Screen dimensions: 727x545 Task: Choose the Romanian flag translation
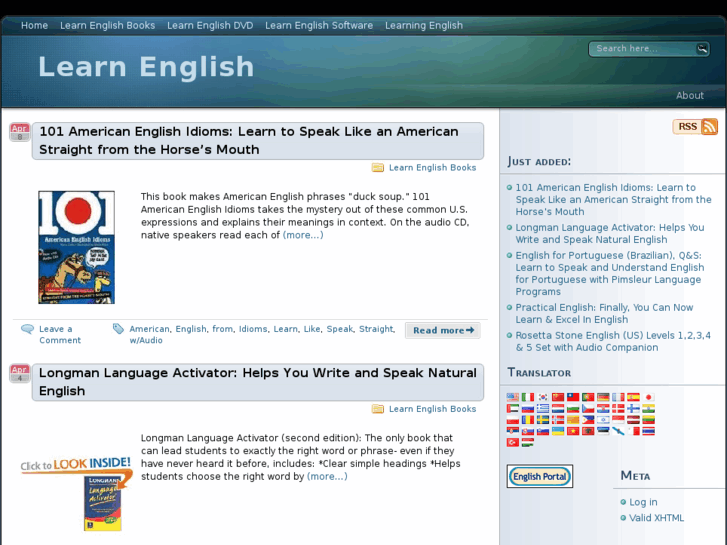pos(528,420)
